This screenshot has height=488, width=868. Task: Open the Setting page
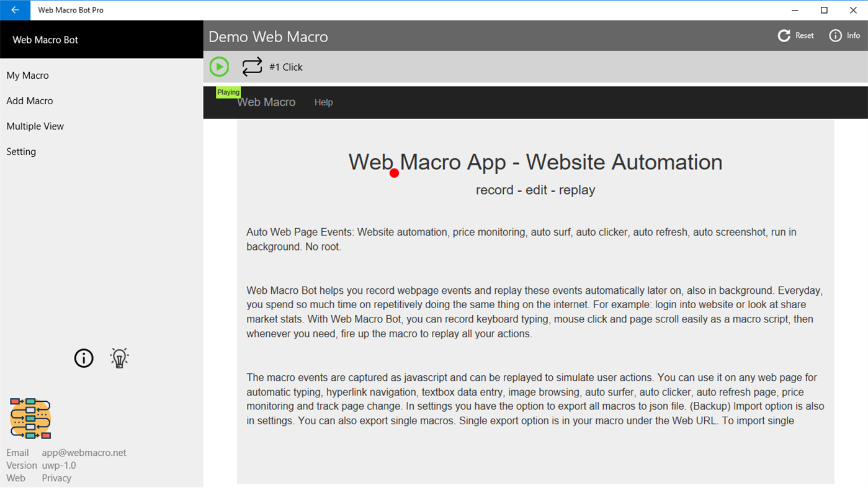20,151
